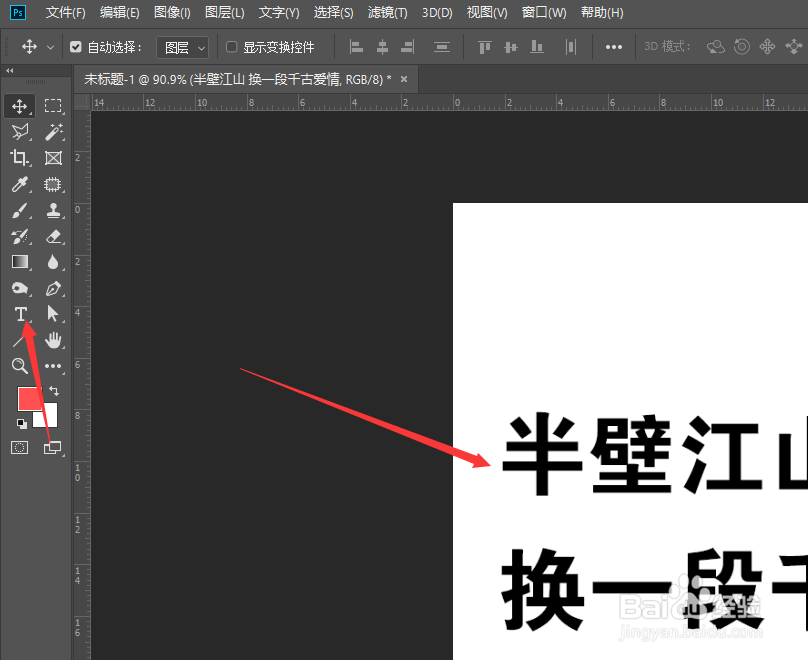Align vertical centers

pos(511,47)
